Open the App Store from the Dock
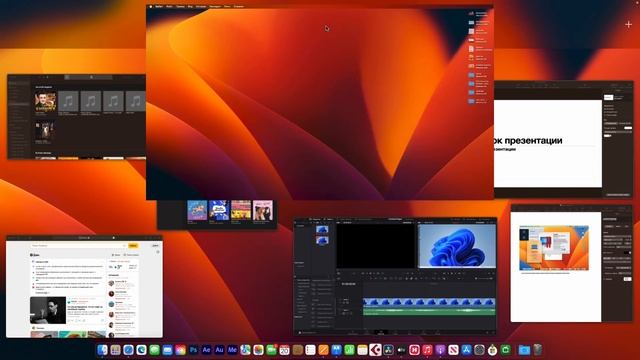 (466, 350)
